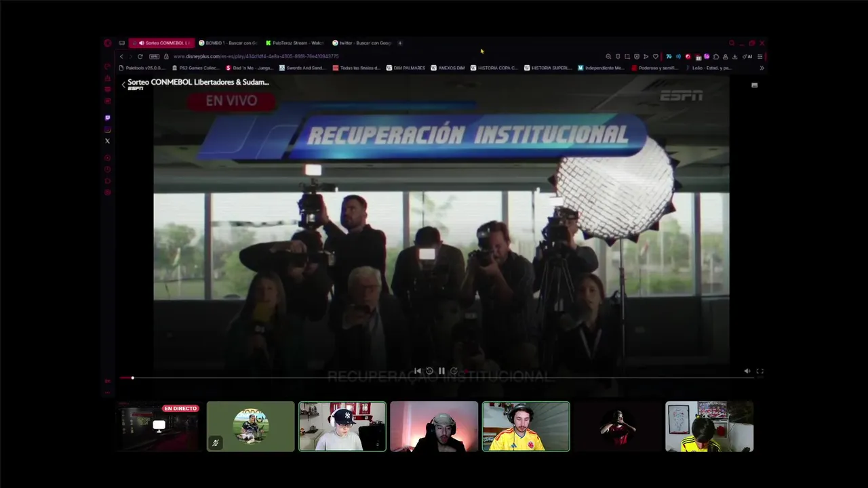868x488 pixels.
Task: Open the browser search icon near window controls
Action: point(732,43)
